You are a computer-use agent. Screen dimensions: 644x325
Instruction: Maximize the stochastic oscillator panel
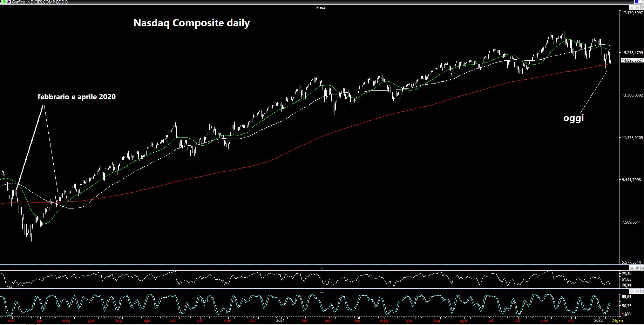point(637,291)
